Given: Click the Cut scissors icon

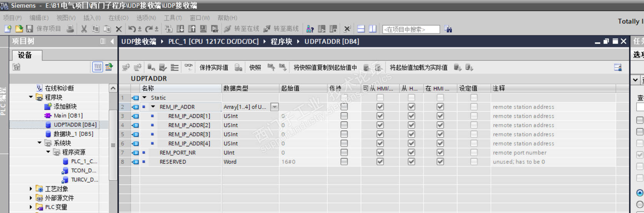Looking at the screenshot, I should (x=84, y=29).
